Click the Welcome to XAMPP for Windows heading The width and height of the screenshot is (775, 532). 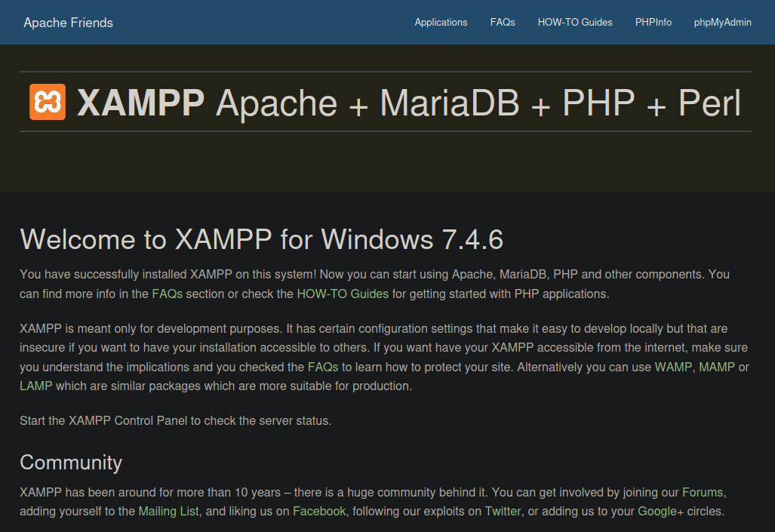point(261,239)
